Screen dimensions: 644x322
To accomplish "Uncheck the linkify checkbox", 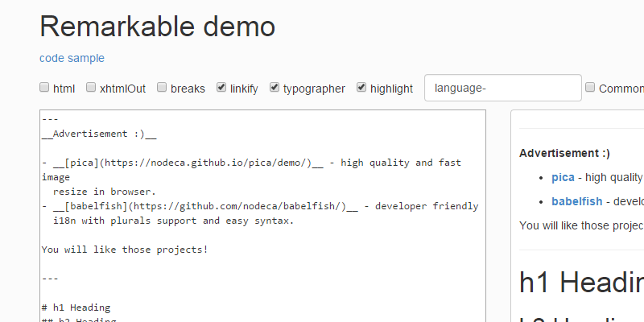I will [221, 88].
